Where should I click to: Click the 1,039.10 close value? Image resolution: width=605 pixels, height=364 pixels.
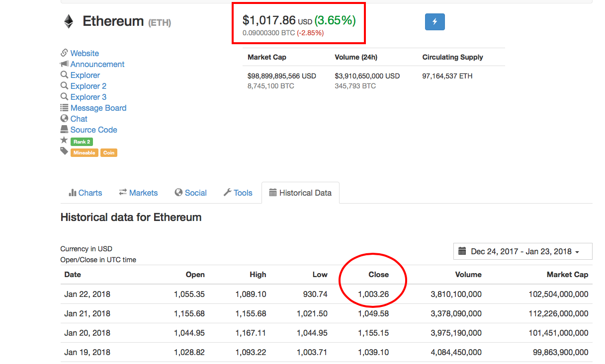[373, 352]
